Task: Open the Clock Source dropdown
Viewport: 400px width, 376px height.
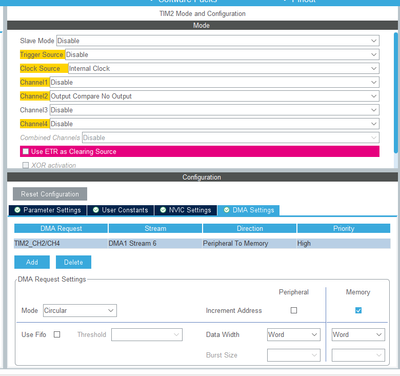Action: point(224,68)
